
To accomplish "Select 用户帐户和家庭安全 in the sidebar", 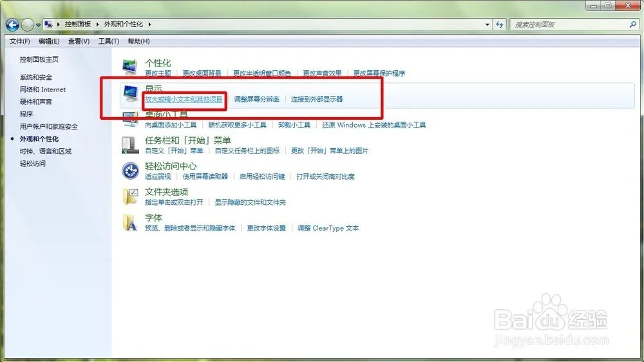I will coord(49,126).
